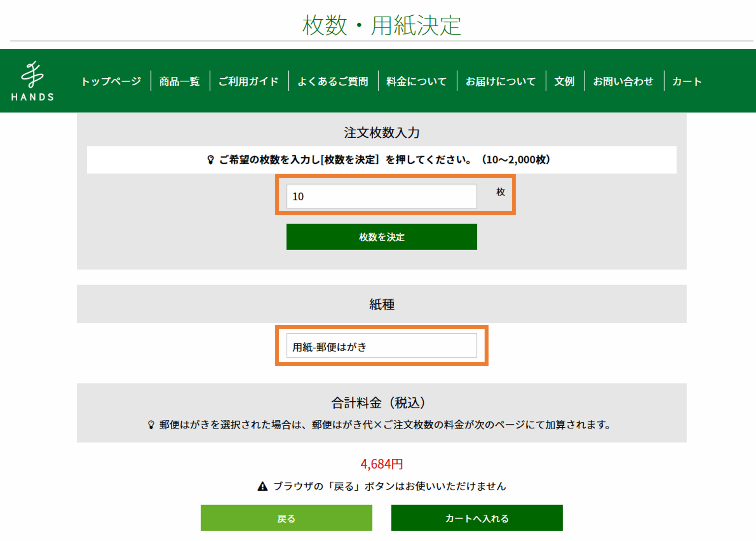This screenshot has width=756, height=541.
Task: Click the 注文枚数入力 heading text
Action: click(382, 133)
